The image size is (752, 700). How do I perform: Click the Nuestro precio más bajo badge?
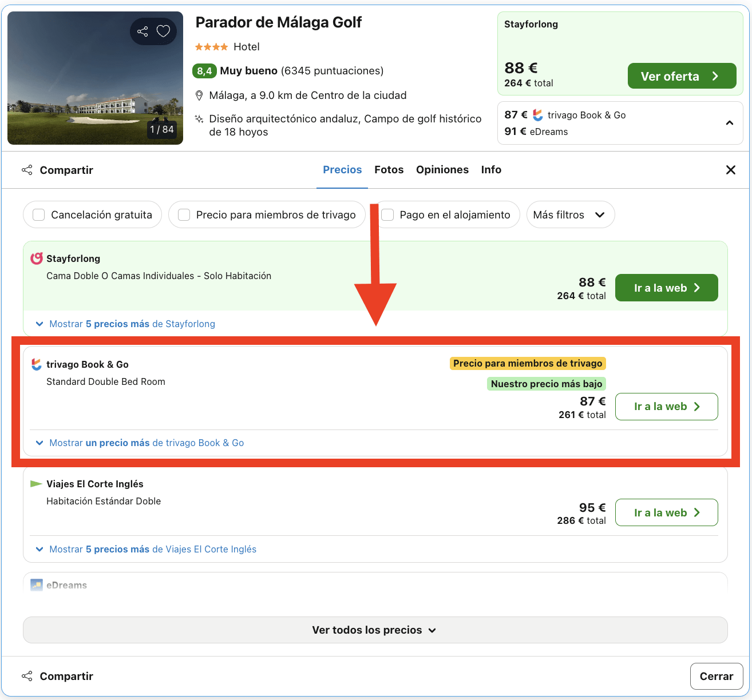pyautogui.click(x=547, y=384)
